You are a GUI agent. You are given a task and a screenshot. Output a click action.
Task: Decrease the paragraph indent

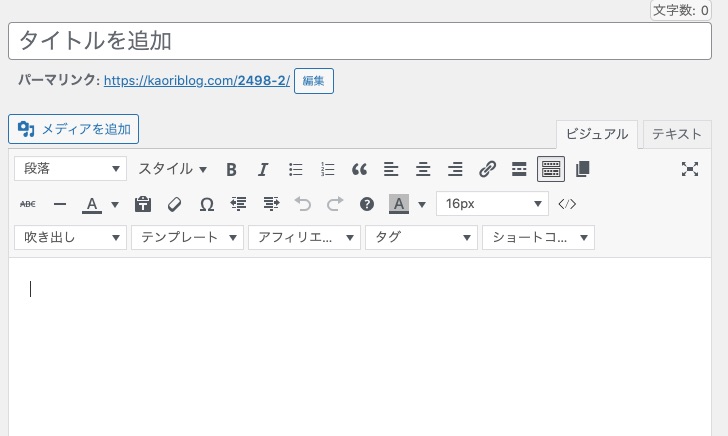(239, 204)
